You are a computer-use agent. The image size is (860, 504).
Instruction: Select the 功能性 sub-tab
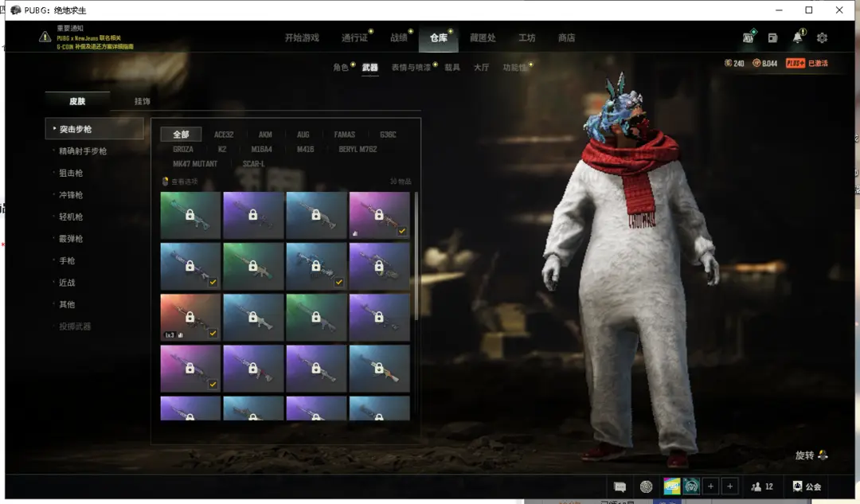click(514, 68)
